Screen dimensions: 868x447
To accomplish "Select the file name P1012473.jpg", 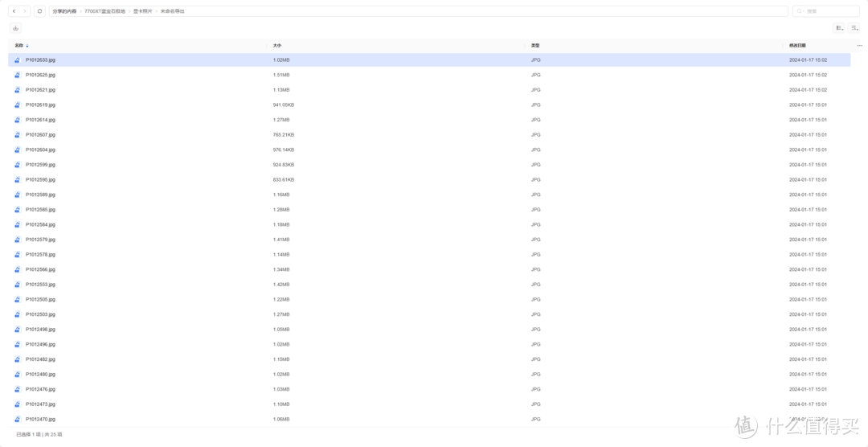I will [40, 404].
